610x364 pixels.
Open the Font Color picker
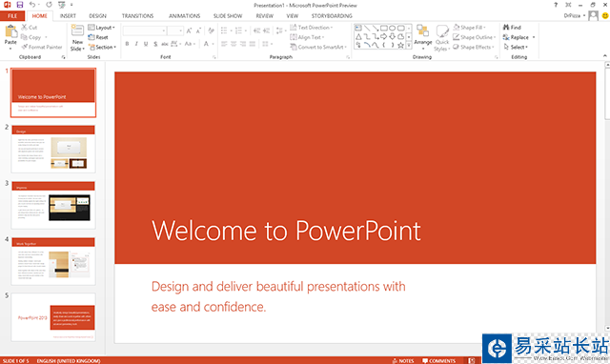[x=209, y=44]
